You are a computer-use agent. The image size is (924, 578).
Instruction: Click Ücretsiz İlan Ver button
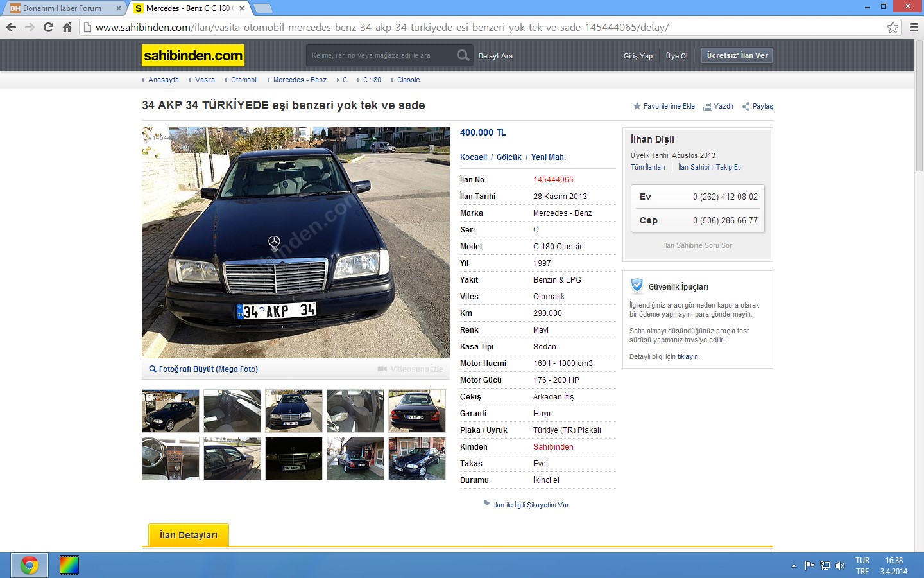(x=737, y=55)
